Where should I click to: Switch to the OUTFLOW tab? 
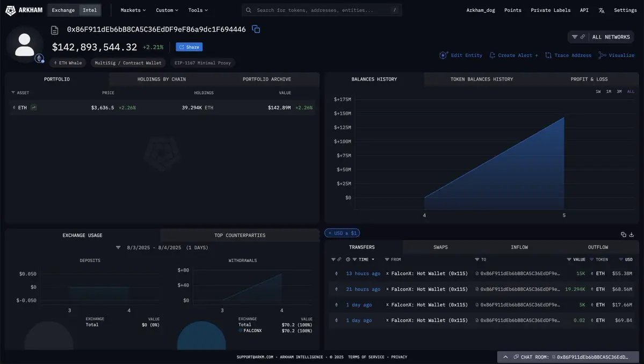(x=598, y=247)
